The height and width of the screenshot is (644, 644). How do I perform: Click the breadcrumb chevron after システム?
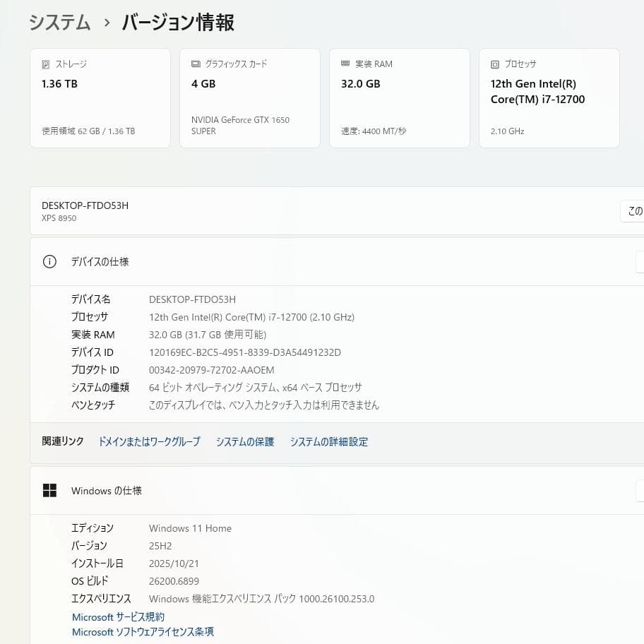point(105,23)
